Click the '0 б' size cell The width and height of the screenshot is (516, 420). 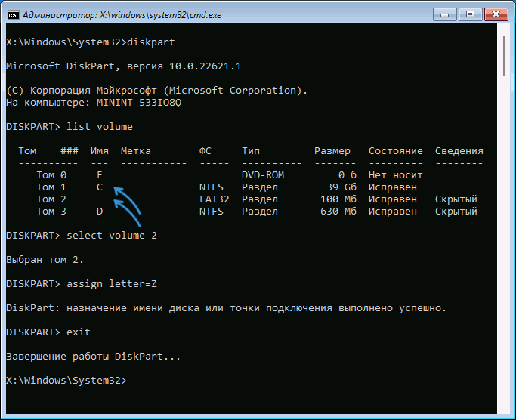tap(348, 175)
